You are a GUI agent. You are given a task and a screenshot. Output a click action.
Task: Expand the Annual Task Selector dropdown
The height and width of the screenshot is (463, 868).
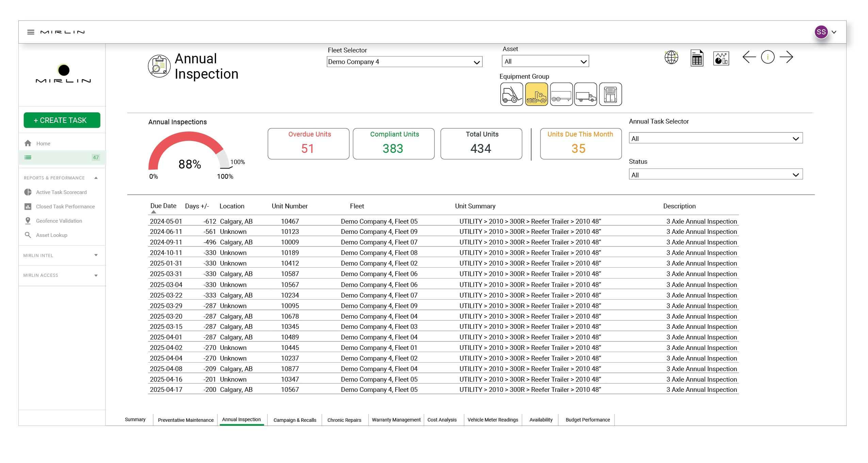715,139
